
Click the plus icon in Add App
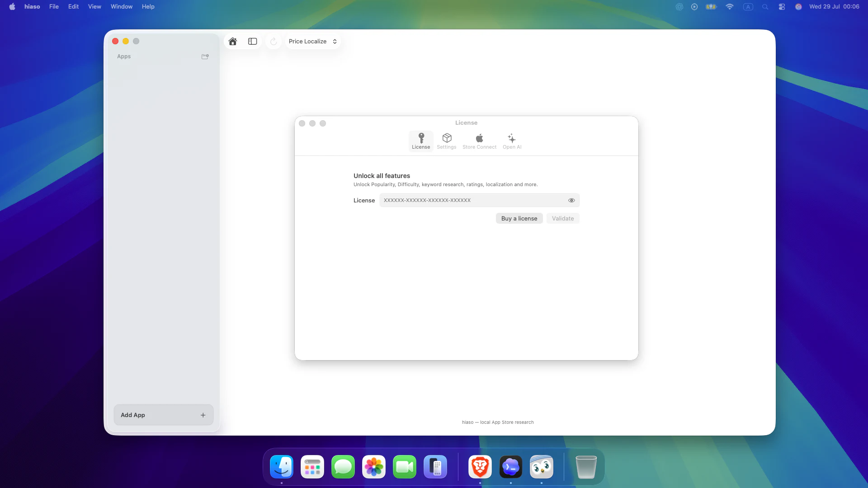coord(203,415)
